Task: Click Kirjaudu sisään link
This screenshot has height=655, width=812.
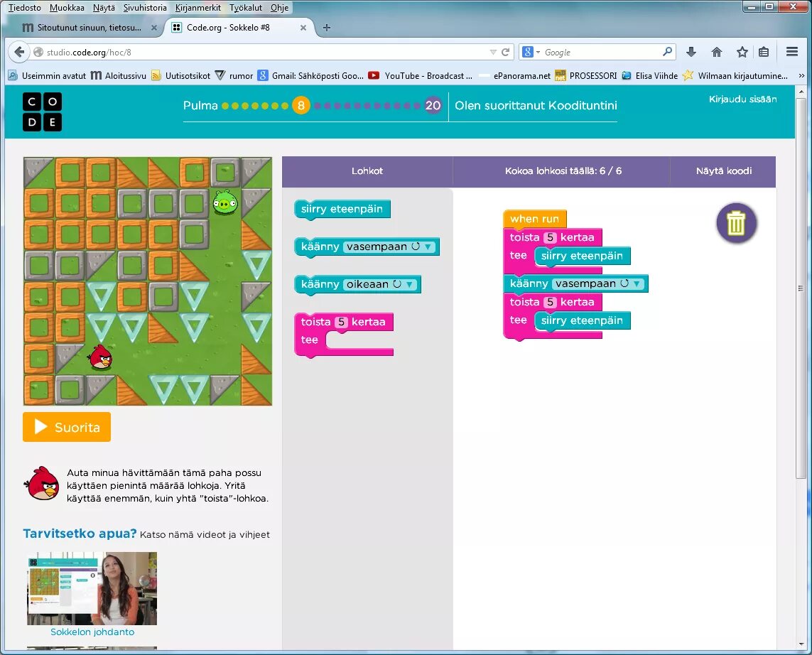Action: coord(742,99)
